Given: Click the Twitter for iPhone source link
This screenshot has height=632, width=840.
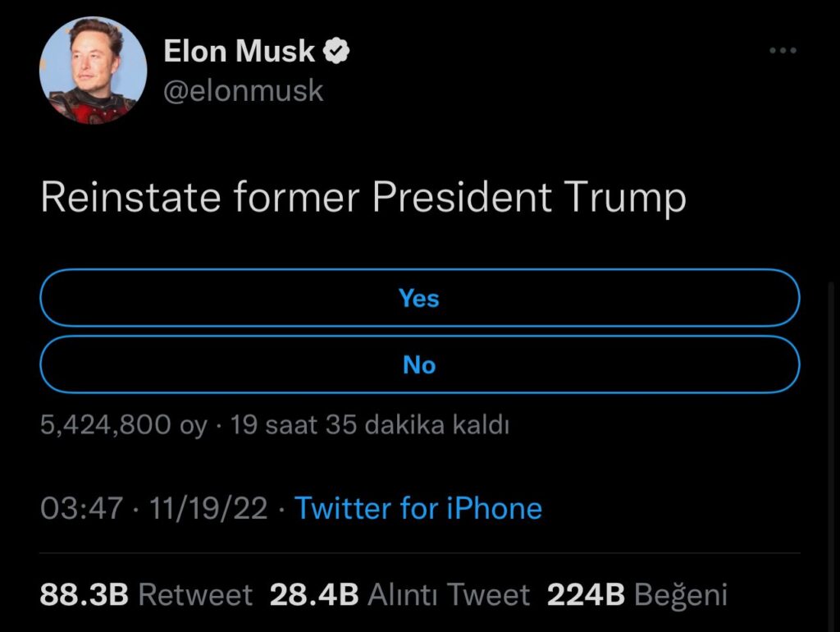Looking at the screenshot, I should tap(418, 508).
